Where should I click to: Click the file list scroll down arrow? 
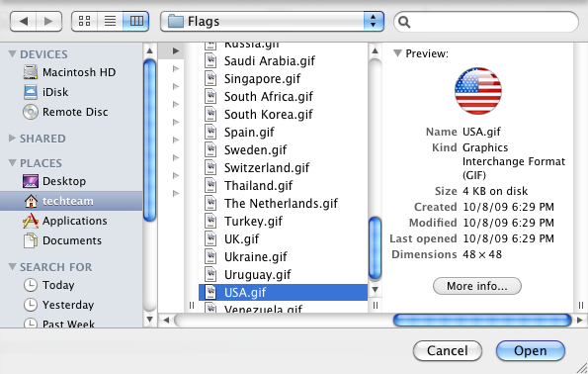(375, 290)
